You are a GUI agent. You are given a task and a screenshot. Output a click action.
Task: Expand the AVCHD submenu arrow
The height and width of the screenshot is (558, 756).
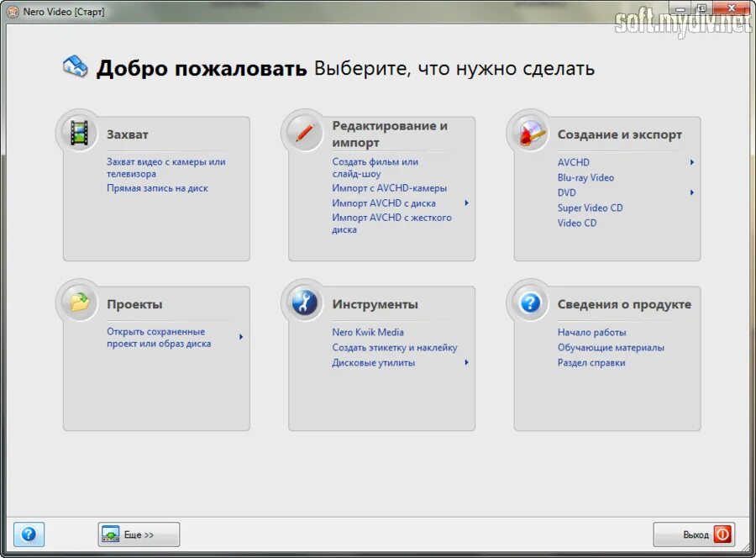692,162
